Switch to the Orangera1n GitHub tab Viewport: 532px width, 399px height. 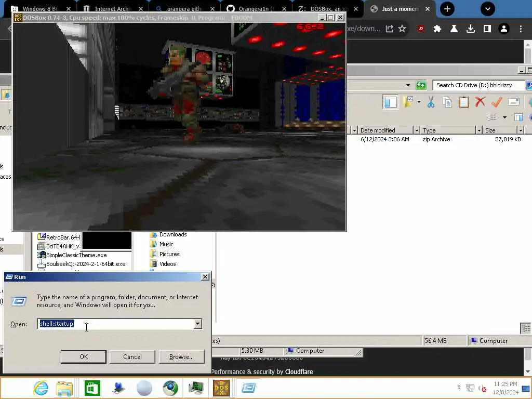(x=256, y=9)
